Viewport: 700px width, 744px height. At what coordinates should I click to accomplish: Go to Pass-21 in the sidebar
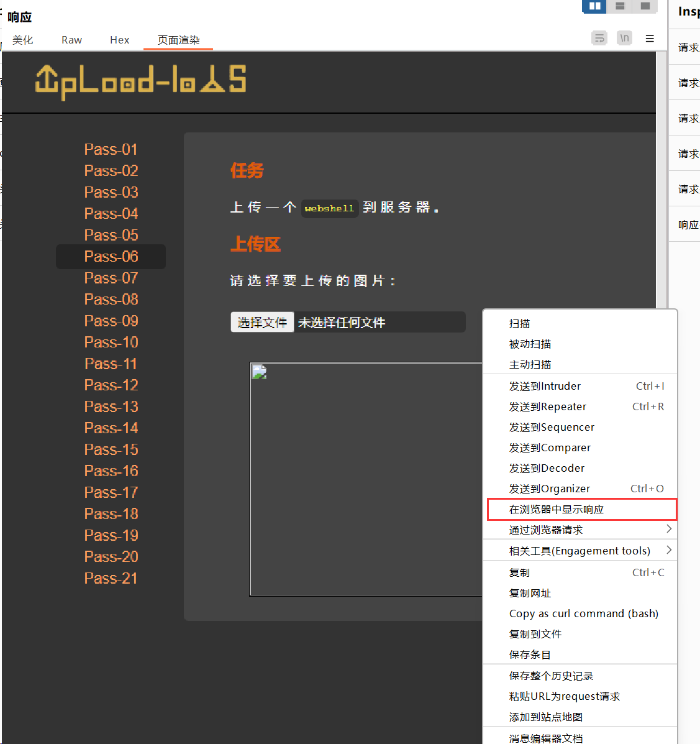tap(111, 578)
